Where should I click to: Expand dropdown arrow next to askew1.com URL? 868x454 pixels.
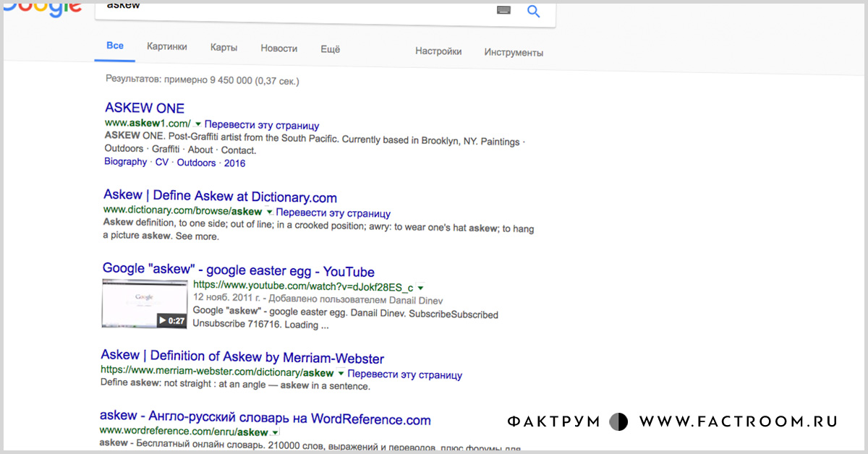[198, 125]
